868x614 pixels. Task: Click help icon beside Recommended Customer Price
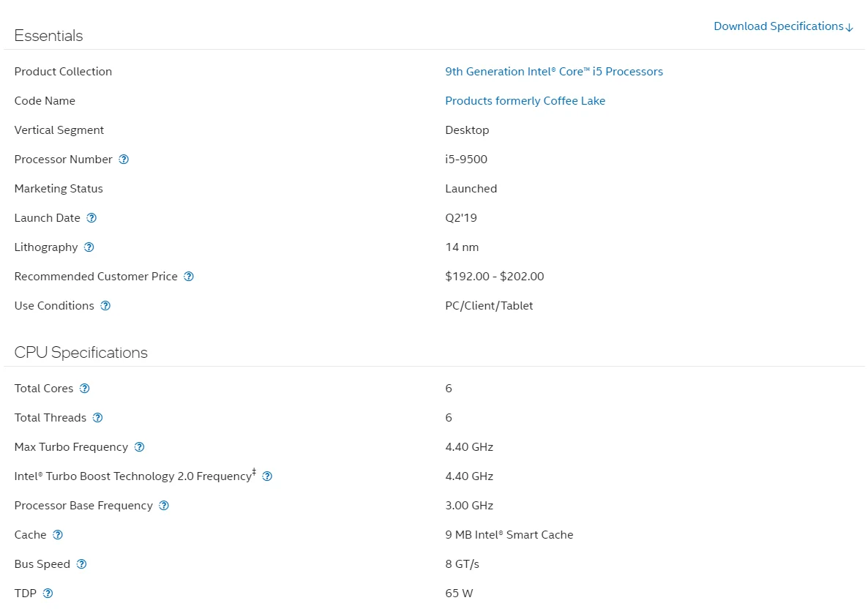click(x=189, y=277)
